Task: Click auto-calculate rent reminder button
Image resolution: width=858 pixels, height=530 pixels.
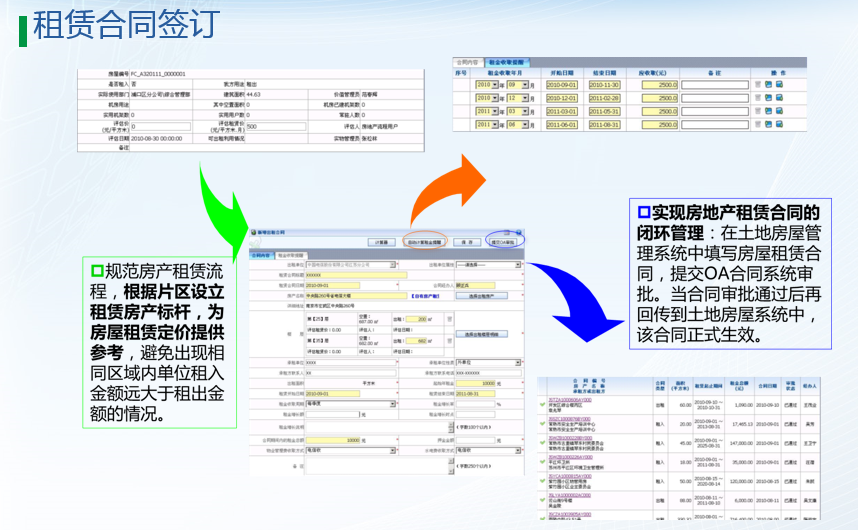Action: [425, 242]
